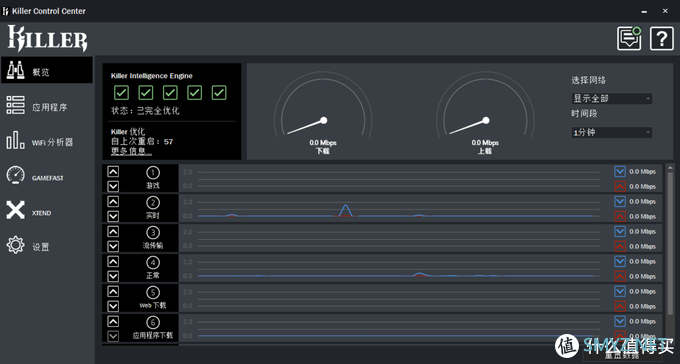The image size is (680, 364).
Task: Click the traffic spike in 实时 graph
Action: click(345, 210)
